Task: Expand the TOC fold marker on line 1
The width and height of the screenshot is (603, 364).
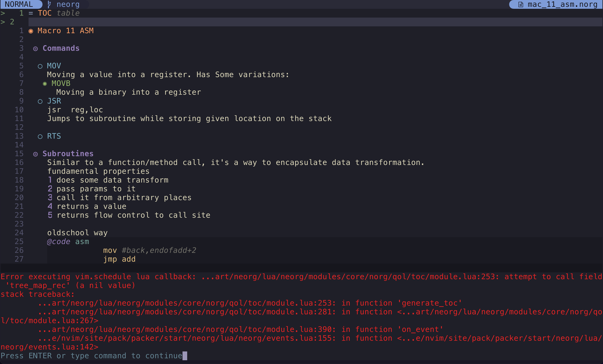Action: point(3,13)
